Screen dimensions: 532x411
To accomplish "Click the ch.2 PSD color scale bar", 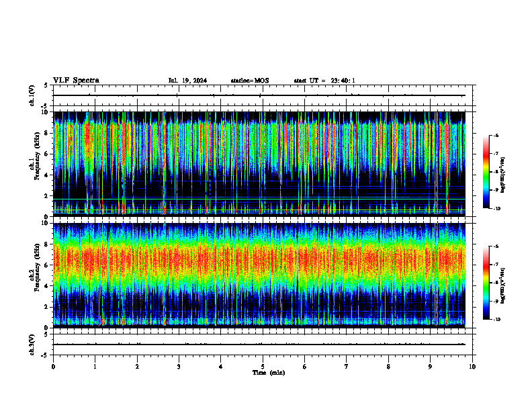I will click(486, 283).
